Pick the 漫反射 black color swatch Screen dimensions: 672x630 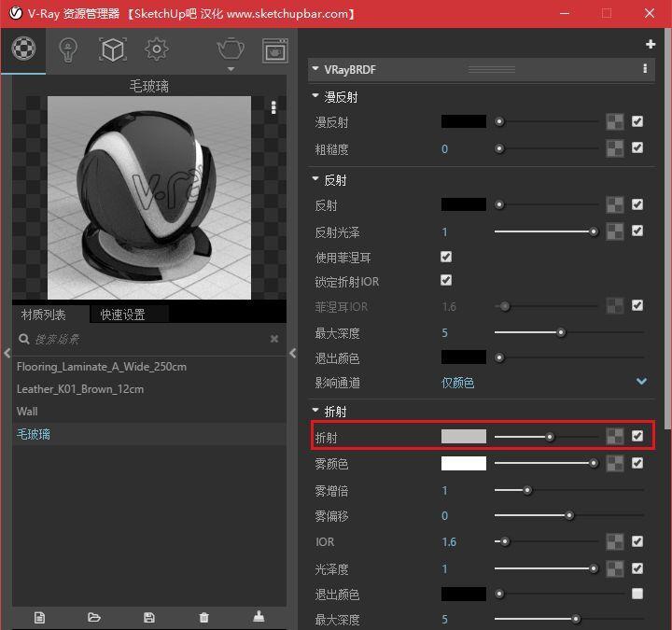coord(464,121)
